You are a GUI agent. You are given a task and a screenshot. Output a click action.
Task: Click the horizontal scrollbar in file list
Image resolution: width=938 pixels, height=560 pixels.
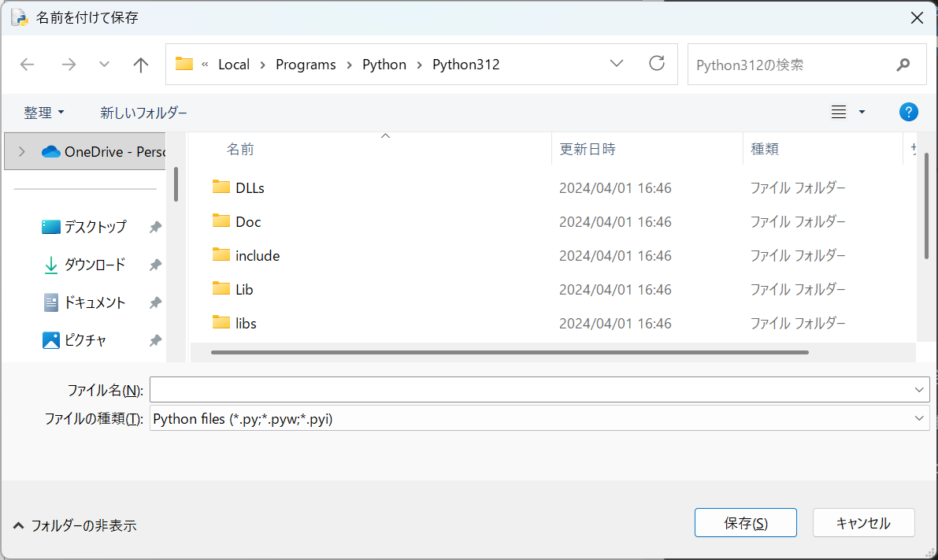pos(510,352)
